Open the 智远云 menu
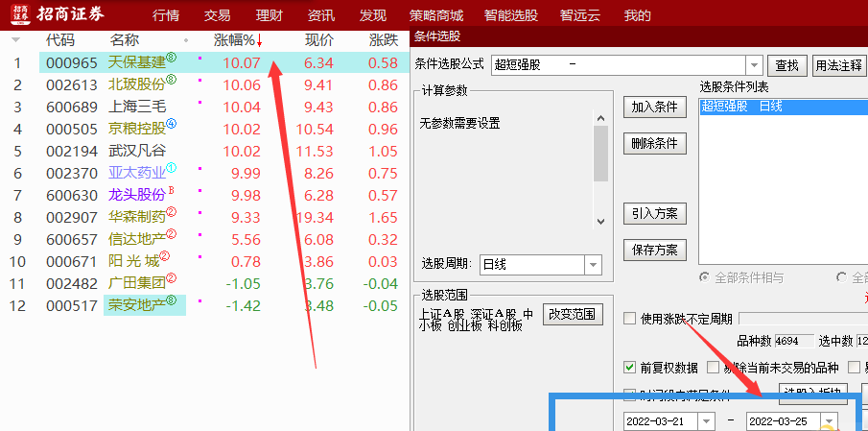The height and width of the screenshot is (431, 868). click(579, 15)
